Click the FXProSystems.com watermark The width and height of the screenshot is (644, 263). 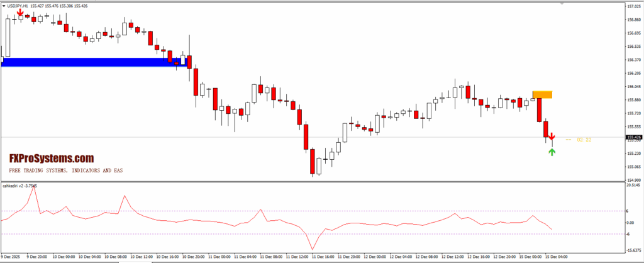[52, 159]
